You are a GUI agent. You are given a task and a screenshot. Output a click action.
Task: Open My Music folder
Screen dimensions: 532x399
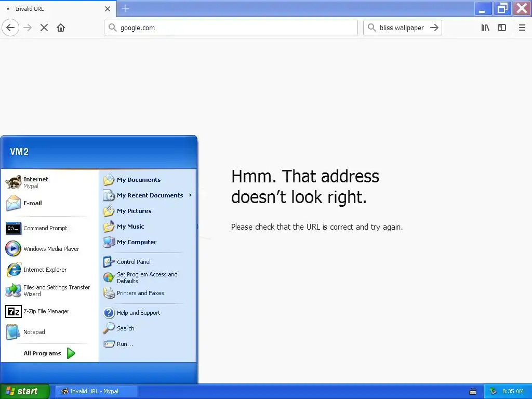[148, 227]
